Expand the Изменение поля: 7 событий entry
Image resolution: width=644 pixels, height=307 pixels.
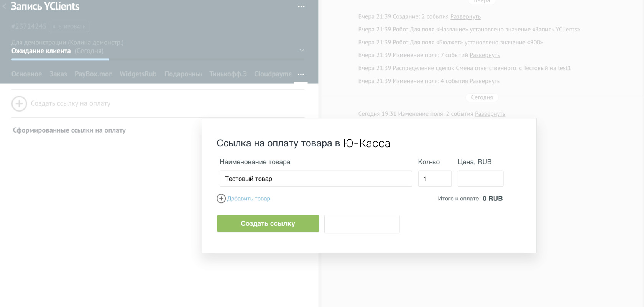(x=485, y=55)
